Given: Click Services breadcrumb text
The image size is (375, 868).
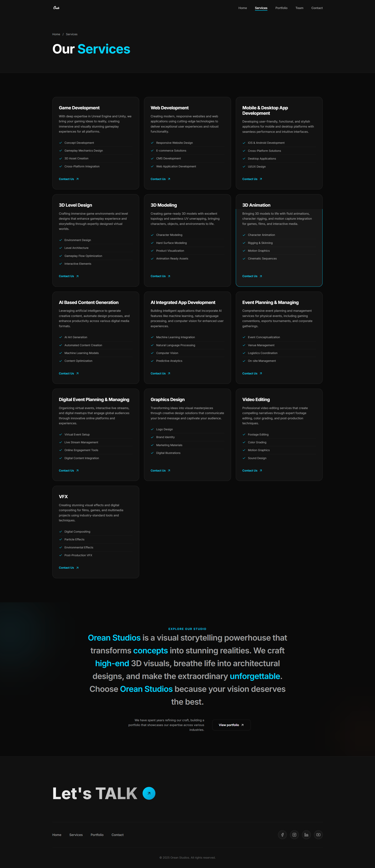Looking at the screenshot, I should click(x=71, y=34).
